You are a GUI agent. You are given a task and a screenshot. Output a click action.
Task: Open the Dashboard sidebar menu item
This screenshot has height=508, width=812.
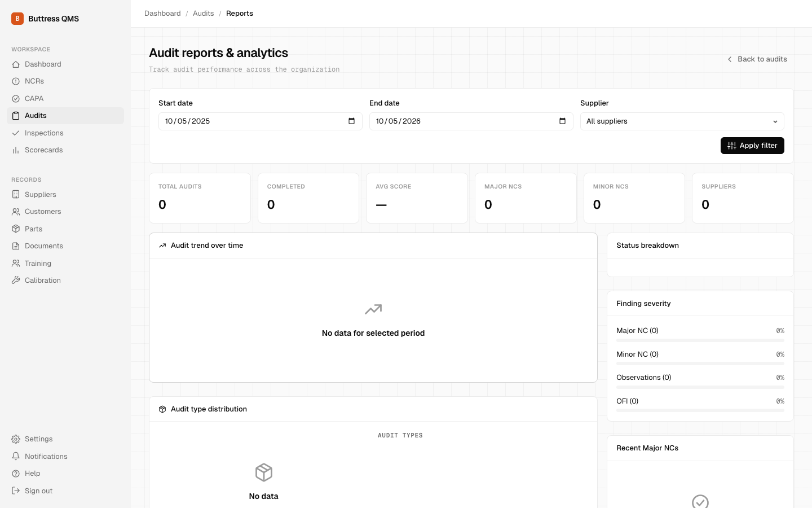65,64
